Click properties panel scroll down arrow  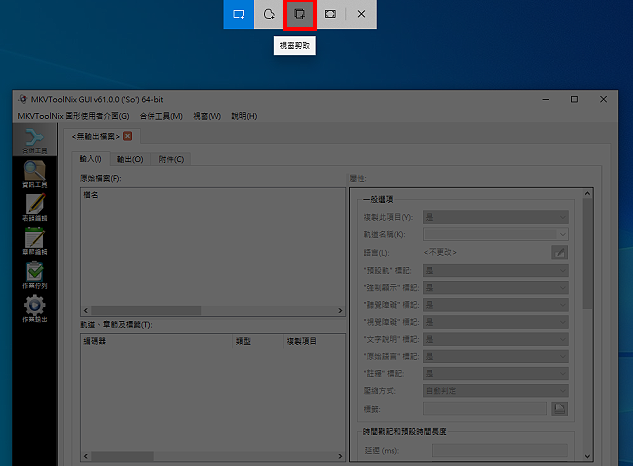click(x=587, y=456)
